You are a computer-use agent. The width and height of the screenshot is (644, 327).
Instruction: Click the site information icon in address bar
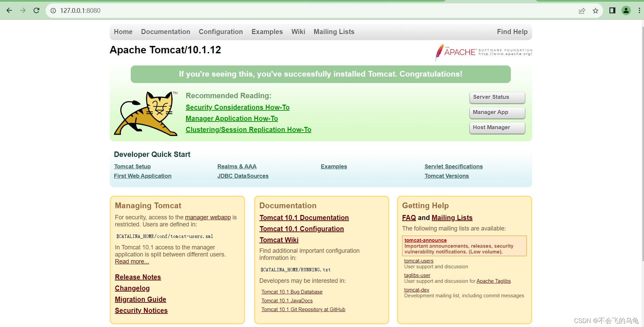pyautogui.click(x=53, y=10)
